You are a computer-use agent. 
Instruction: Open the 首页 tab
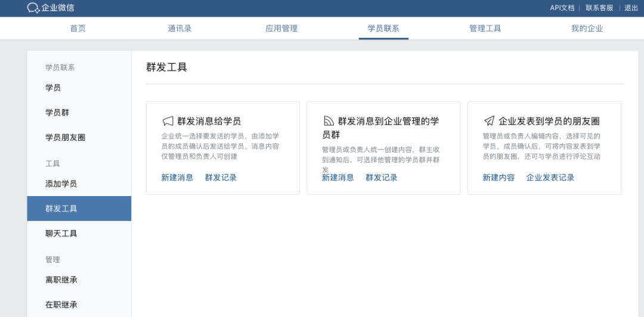click(x=78, y=29)
